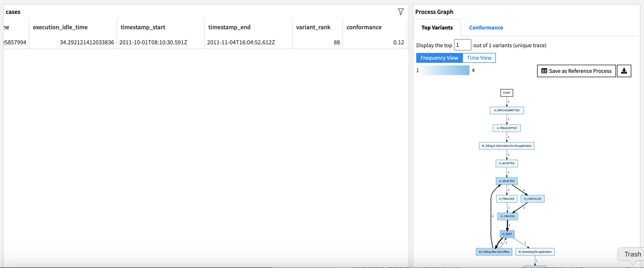The width and height of the screenshot is (644, 268).
Task: Click the W_Assessing the application node
Action: coord(535,252)
